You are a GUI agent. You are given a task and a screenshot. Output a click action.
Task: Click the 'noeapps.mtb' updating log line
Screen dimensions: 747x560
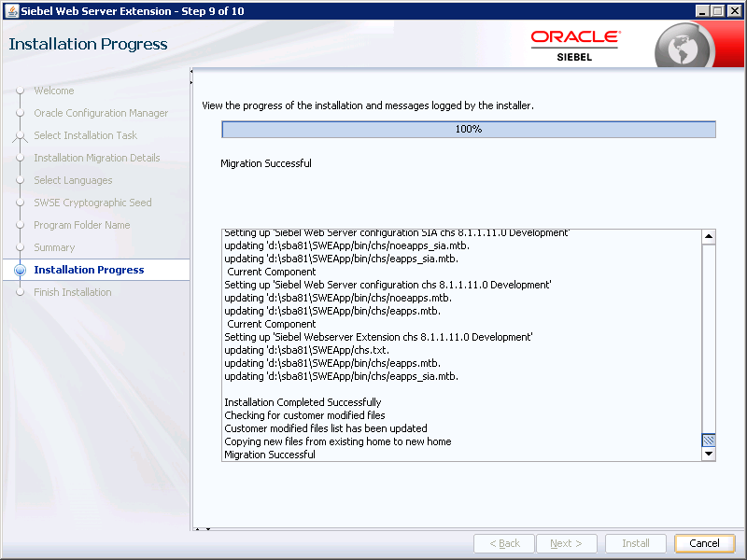point(338,298)
